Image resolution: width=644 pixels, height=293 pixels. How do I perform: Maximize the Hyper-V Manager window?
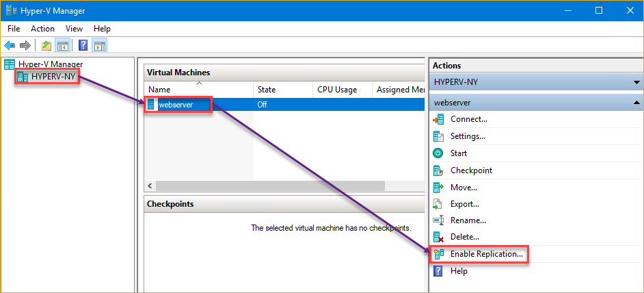coord(599,10)
